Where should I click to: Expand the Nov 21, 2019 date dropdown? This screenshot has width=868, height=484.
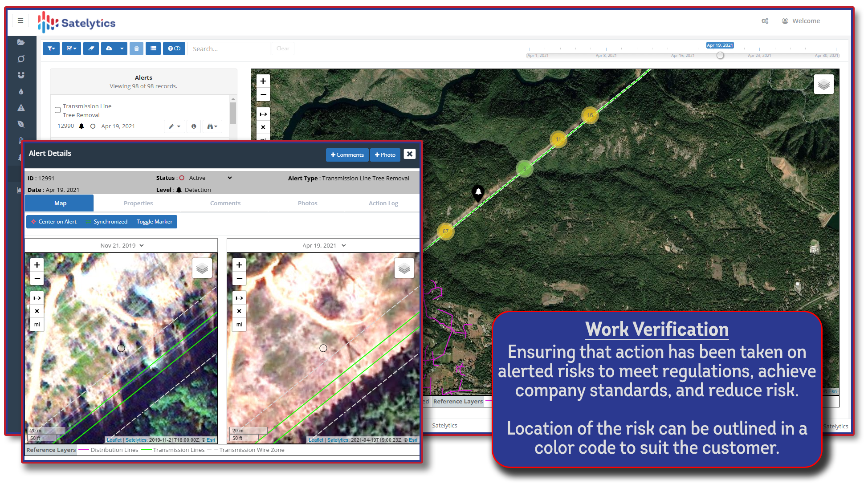(x=122, y=245)
